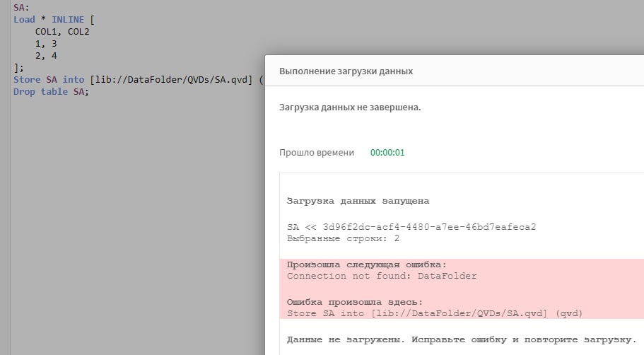Click the SA << 3d96f2dc GUID log line
Image resolution: width=644 pixels, height=355 pixels.
411,227
